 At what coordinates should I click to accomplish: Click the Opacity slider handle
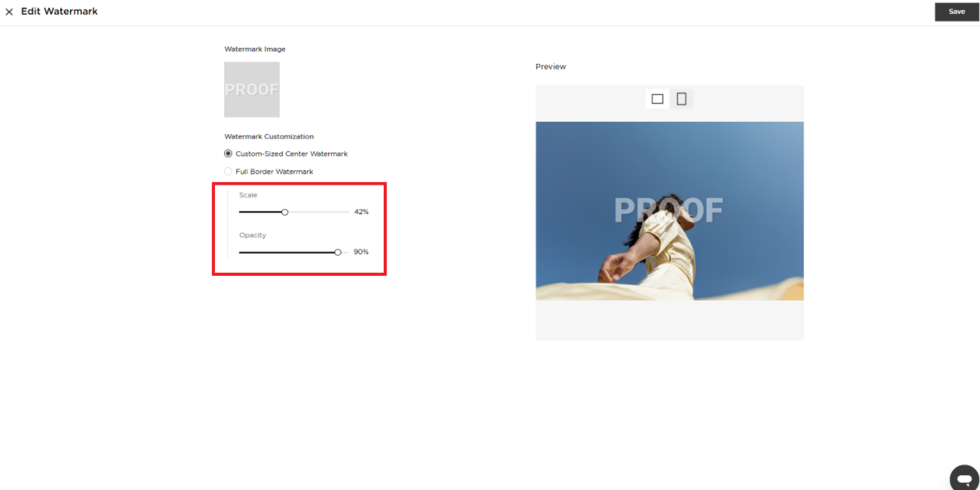(337, 252)
